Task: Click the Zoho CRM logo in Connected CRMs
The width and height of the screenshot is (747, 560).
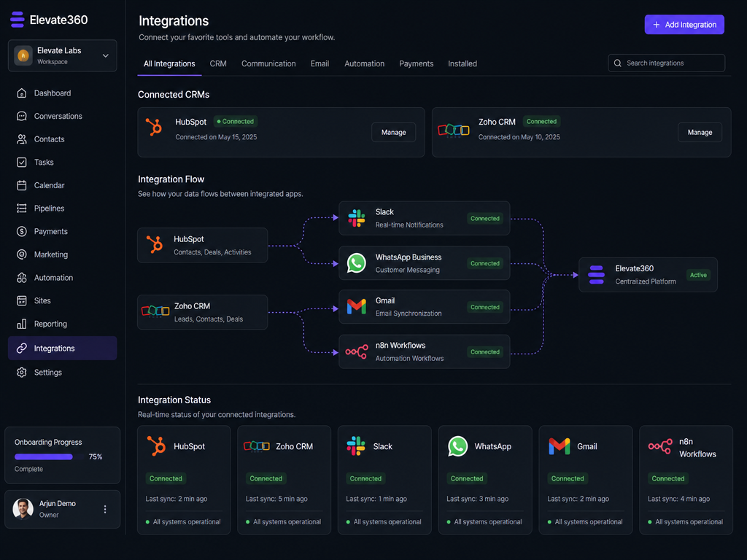Action: click(454, 130)
